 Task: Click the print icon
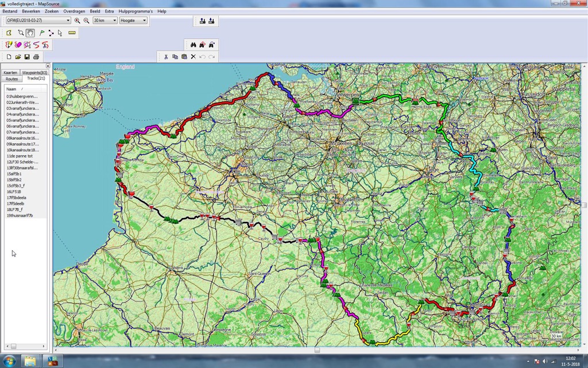click(36, 57)
